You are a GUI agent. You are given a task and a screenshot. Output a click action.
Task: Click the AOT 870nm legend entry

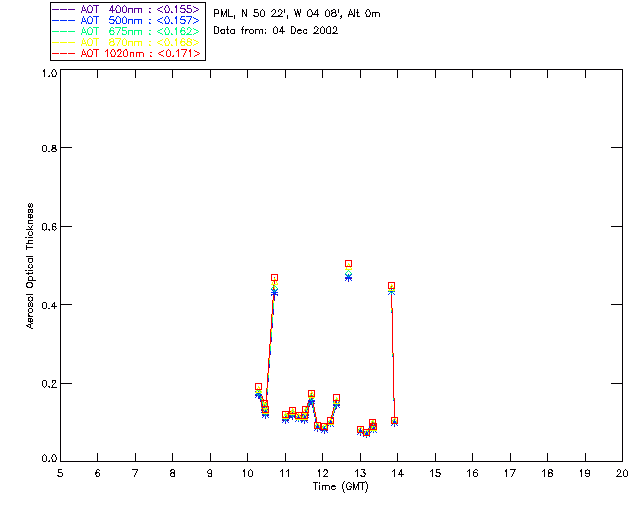[126, 42]
